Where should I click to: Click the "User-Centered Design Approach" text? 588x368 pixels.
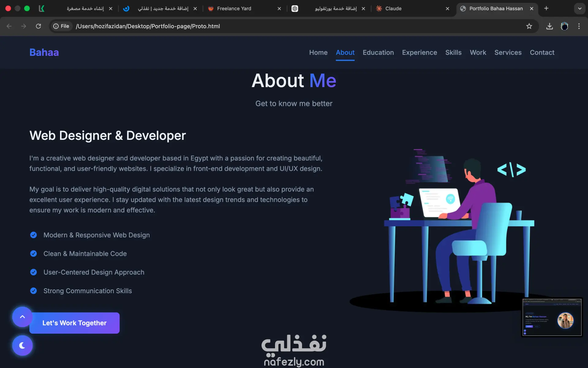(x=94, y=272)
